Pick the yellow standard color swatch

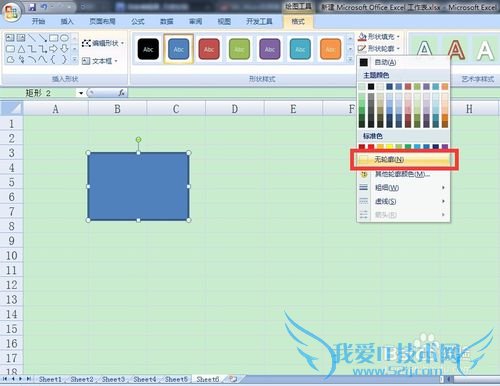coord(389,146)
